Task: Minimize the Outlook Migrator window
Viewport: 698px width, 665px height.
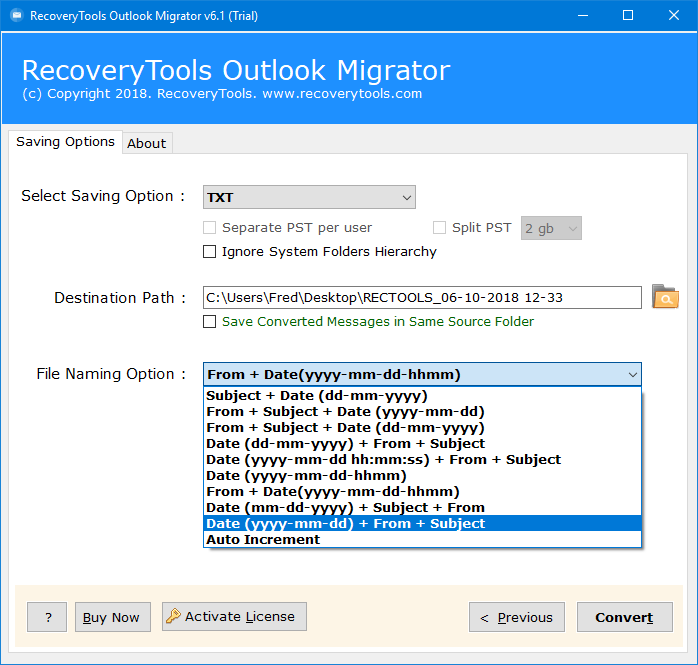Action: pos(583,16)
